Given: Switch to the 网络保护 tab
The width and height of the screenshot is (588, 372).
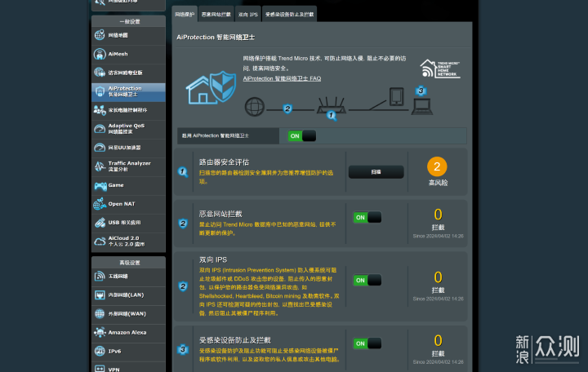Looking at the screenshot, I should [185, 14].
